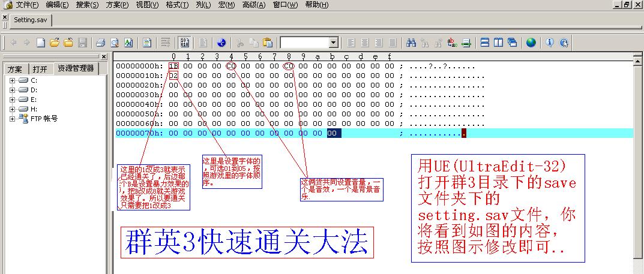Save file with the floppy disk icon

point(82,43)
